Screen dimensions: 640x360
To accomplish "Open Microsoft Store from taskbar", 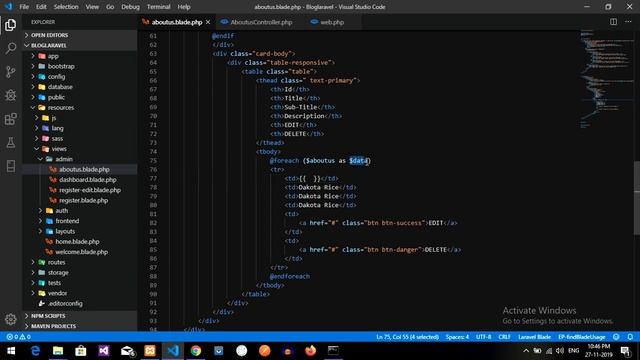I will (81, 351).
